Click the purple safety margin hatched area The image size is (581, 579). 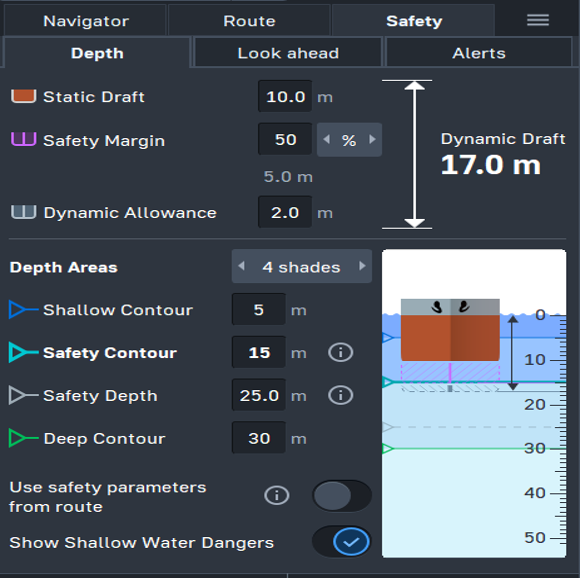pos(450,372)
